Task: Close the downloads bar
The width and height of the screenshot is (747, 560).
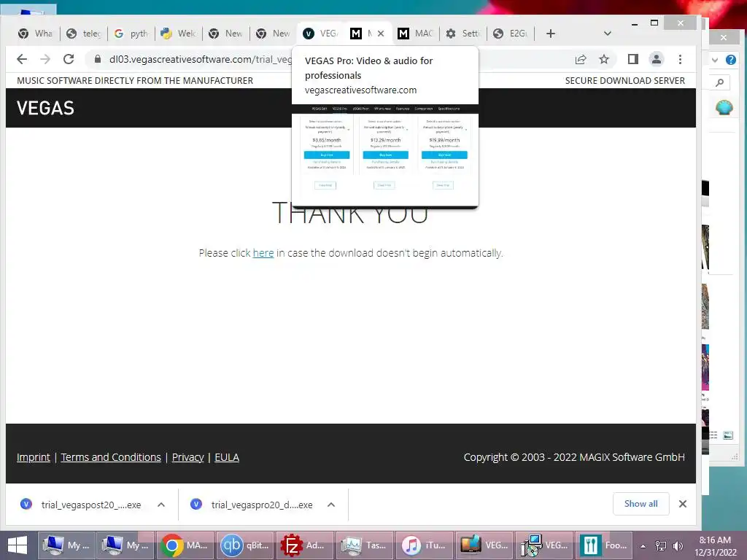Action: pyautogui.click(x=683, y=504)
